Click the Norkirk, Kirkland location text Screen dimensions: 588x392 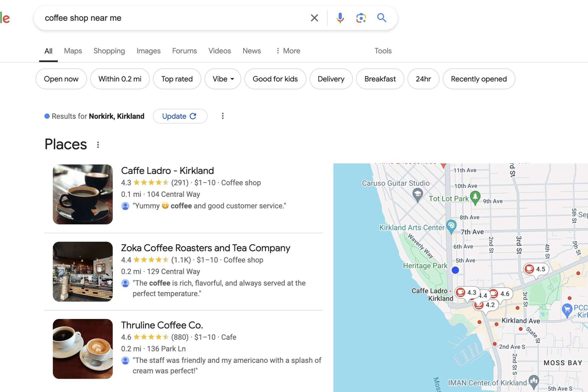click(117, 116)
